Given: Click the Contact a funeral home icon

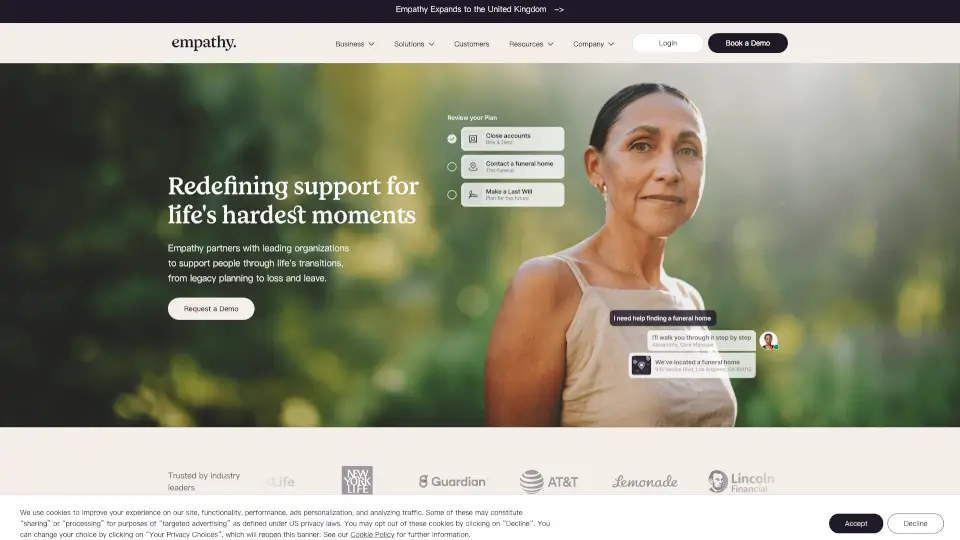Looking at the screenshot, I should [473, 167].
